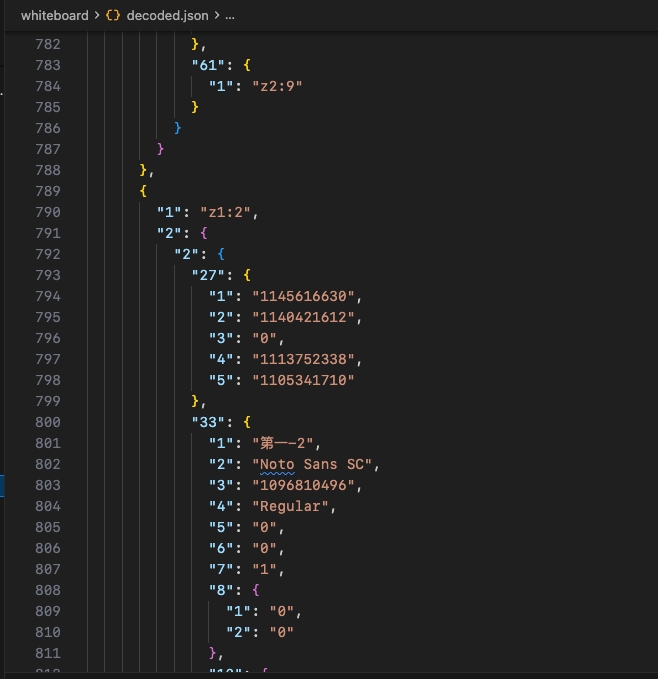Viewport: 658px width, 679px height.
Task: Click the JSON braces icon in breadcrumb
Action: pos(113,16)
